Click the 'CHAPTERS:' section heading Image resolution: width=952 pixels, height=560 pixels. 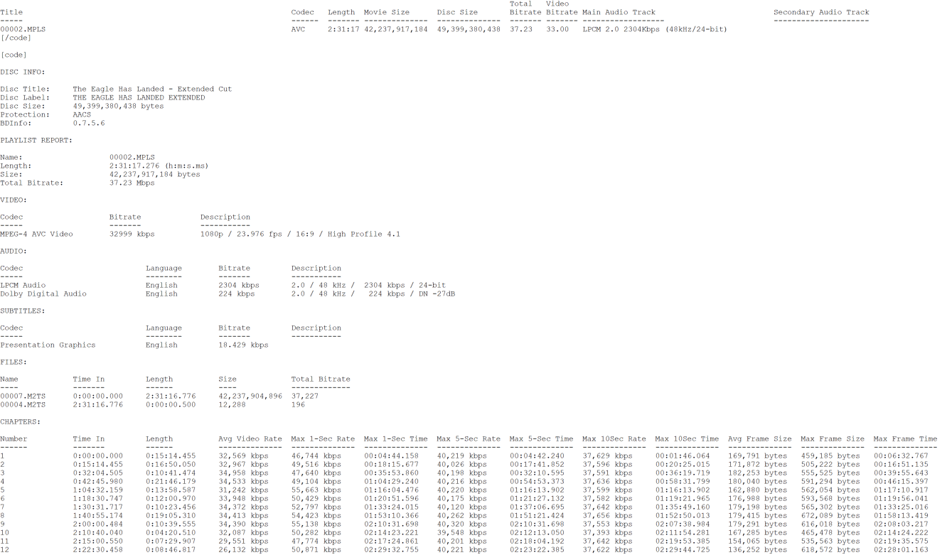click(x=21, y=421)
